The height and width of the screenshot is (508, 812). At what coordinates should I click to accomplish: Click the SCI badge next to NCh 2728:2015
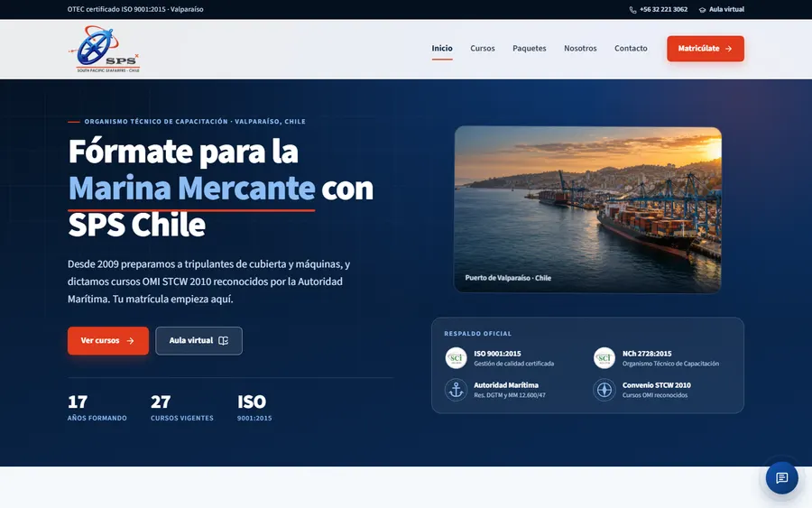tap(604, 358)
